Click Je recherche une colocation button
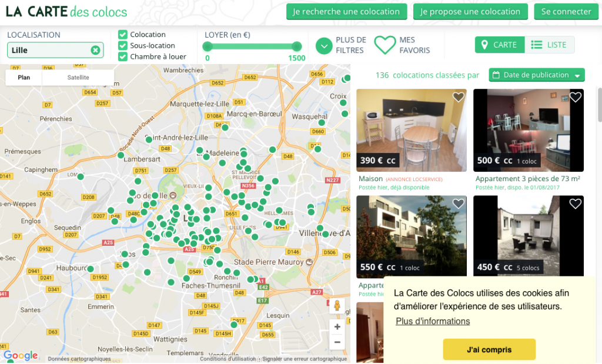Screen dimensions: 602x364 [346, 11]
